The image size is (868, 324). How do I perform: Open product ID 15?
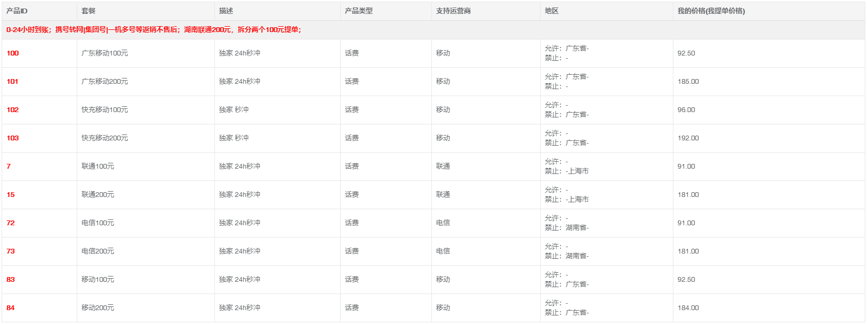point(11,195)
